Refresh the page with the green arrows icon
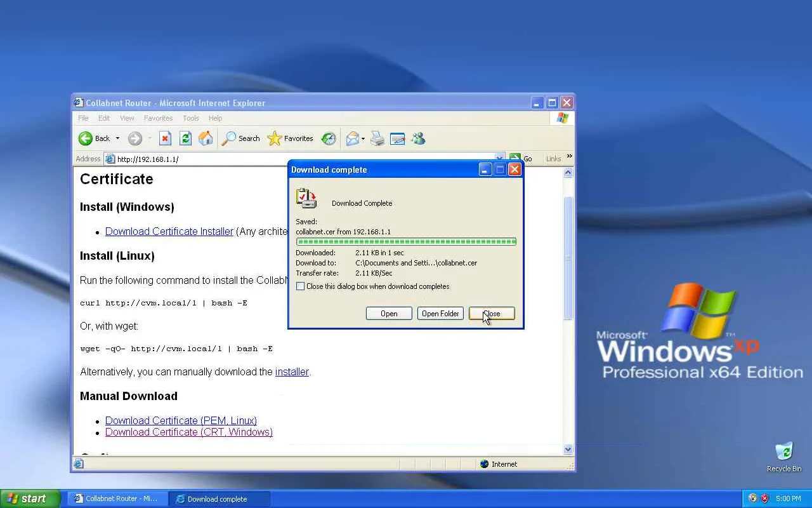812x508 pixels. point(185,138)
